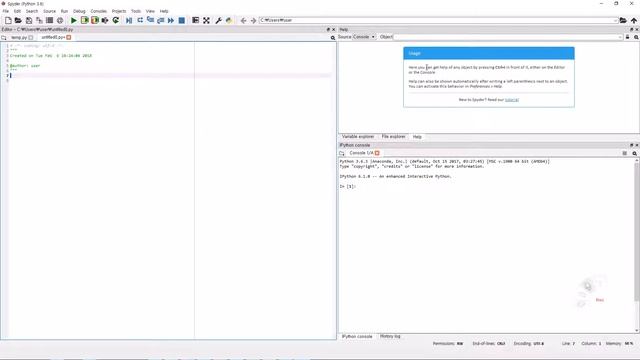The height and width of the screenshot is (360, 640).
Task: Open the Consoles menu
Action: pyautogui.click(x=98, y=11)
